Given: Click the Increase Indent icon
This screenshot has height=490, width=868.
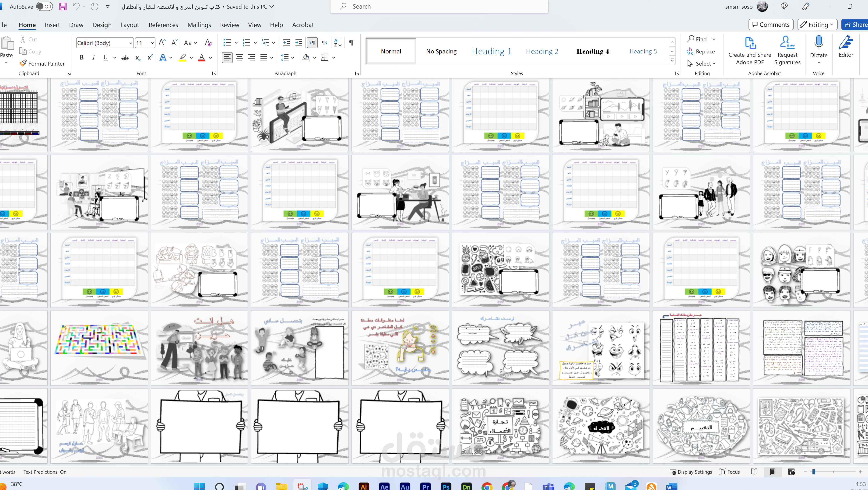Looking at the screenshot, I should point(299,43).
